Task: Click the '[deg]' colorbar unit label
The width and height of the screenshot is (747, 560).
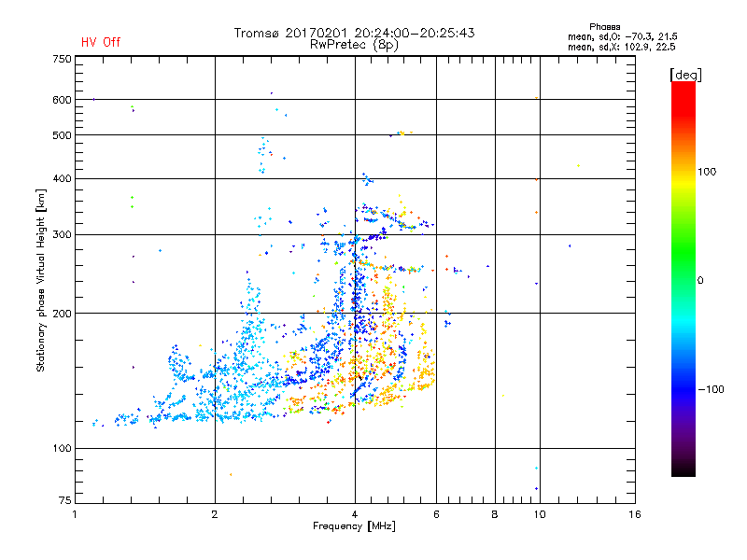Action: 685,75
